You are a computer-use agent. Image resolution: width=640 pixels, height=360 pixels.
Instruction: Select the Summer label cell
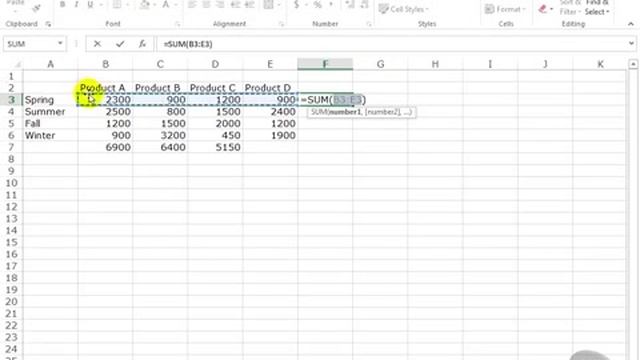click(50, 111)
